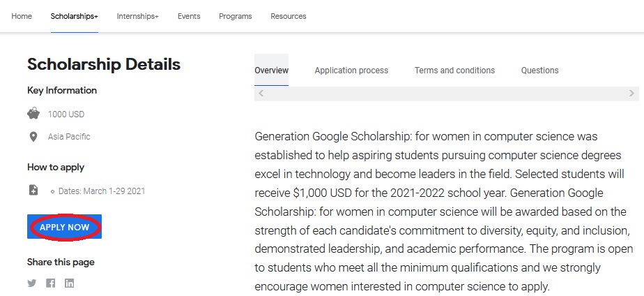Switch to the Overview tab

tap(271, 71)
